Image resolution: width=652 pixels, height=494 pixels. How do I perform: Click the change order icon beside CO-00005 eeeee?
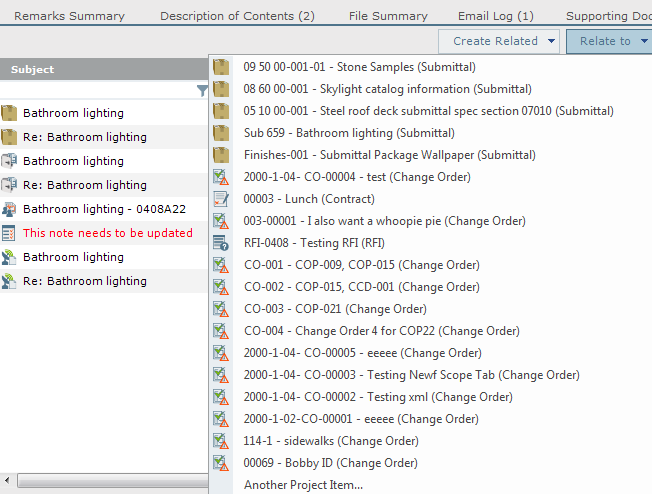(x=221, y=353)
